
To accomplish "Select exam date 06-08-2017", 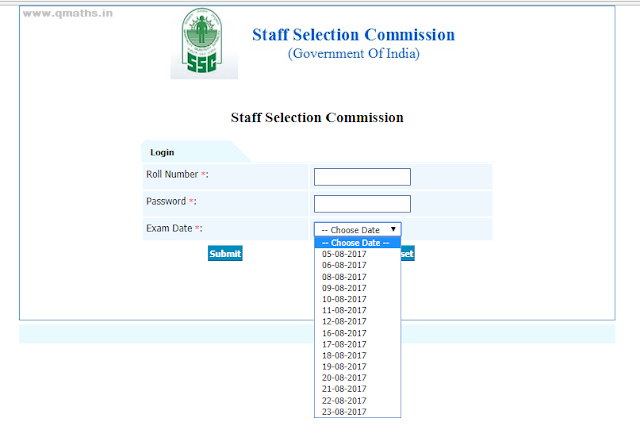I will pyautogui.click(x=358, y=265).
